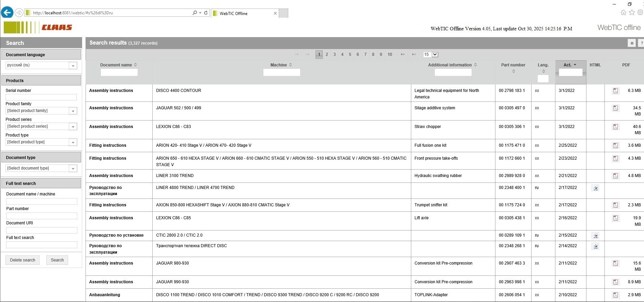
Task: Click the browser back arrow
Action: (7, 13)
